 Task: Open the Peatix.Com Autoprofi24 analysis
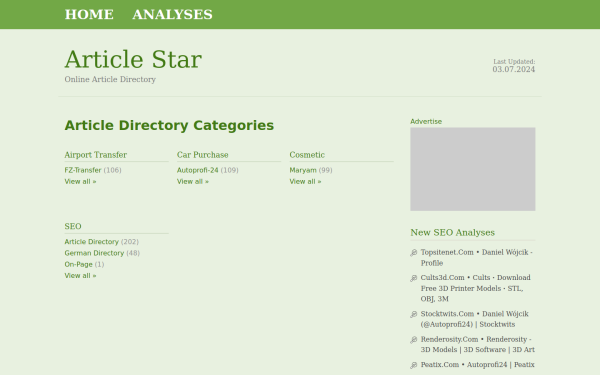pyautogui.click(x=478, y=365)
